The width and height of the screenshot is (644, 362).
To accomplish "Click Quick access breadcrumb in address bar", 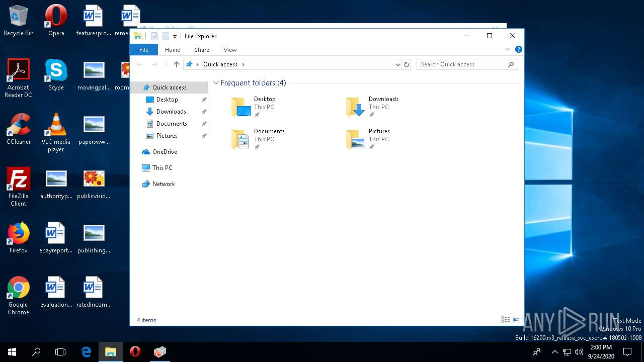I will tap(220, 64).
